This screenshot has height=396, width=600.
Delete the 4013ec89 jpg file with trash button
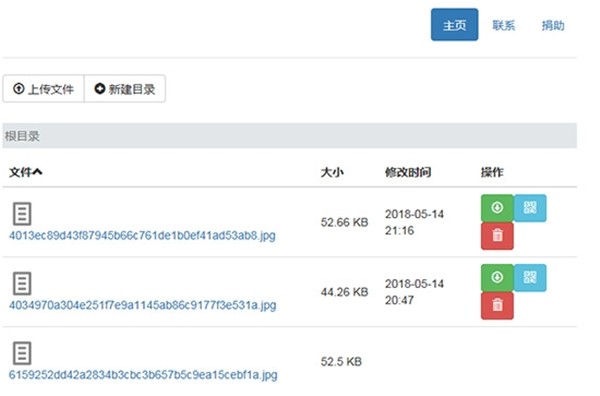497,236
